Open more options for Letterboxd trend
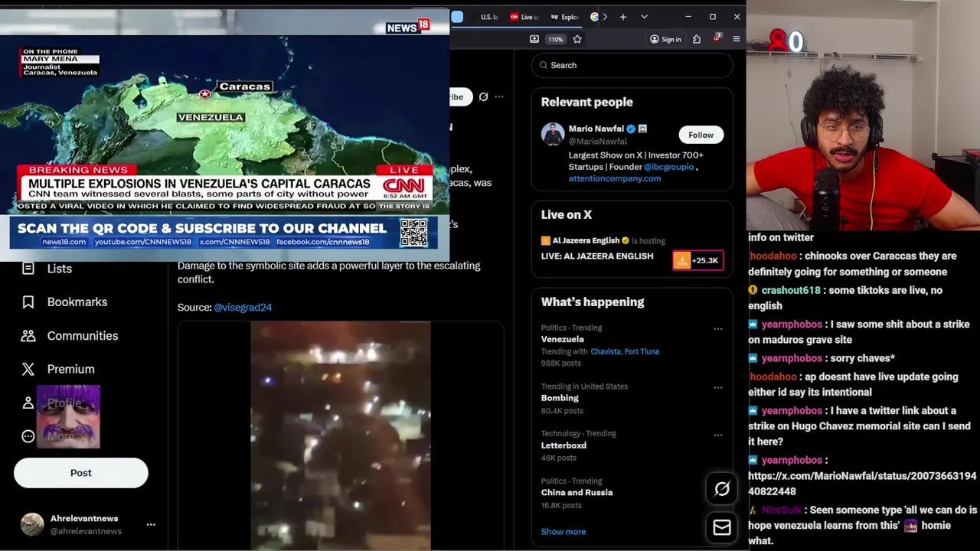Image resolution: width=980 pixels, height=551 pixels. (718, 435)
